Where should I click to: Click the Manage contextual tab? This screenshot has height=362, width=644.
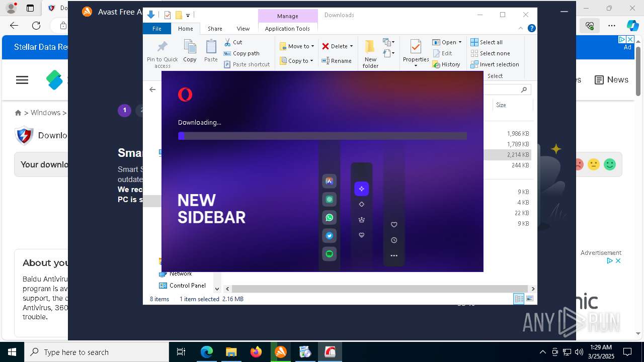[x=288, y=16]
